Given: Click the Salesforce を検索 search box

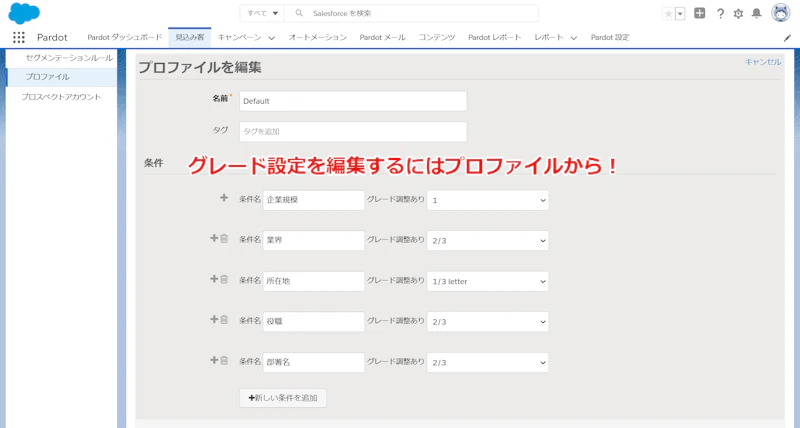Looking at the screenshot, I should point(411,13).
